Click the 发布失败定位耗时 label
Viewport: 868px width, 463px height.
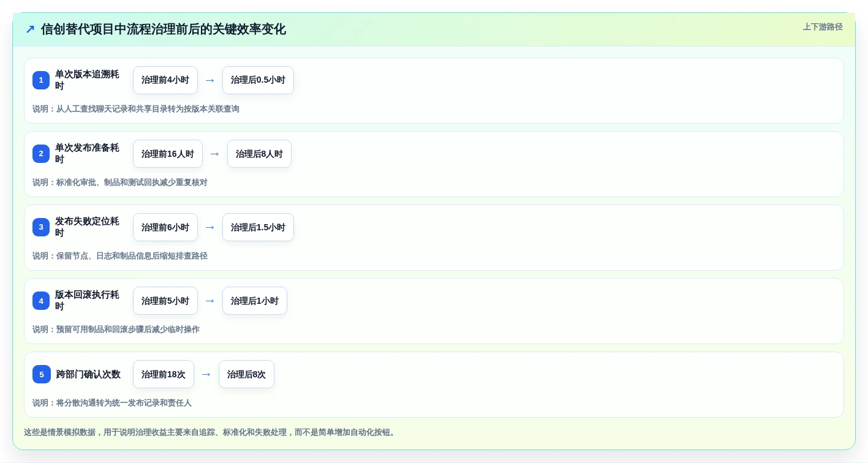(x=87, y=227)
